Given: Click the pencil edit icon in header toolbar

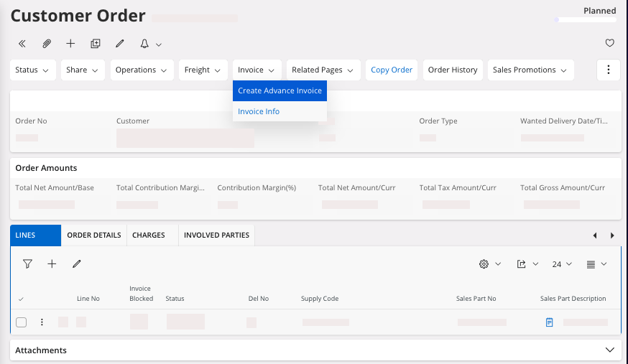Looking at the screenshot, I should (x=120, y=44).
